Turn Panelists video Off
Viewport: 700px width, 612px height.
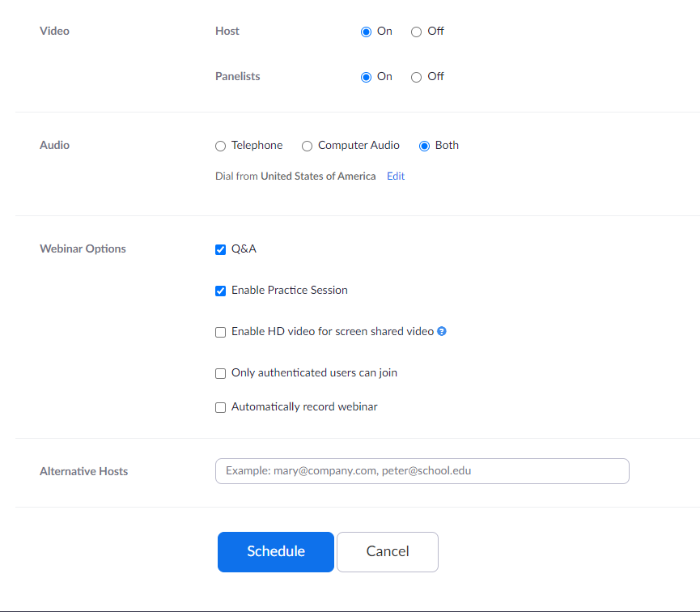(x=416, y=78)
